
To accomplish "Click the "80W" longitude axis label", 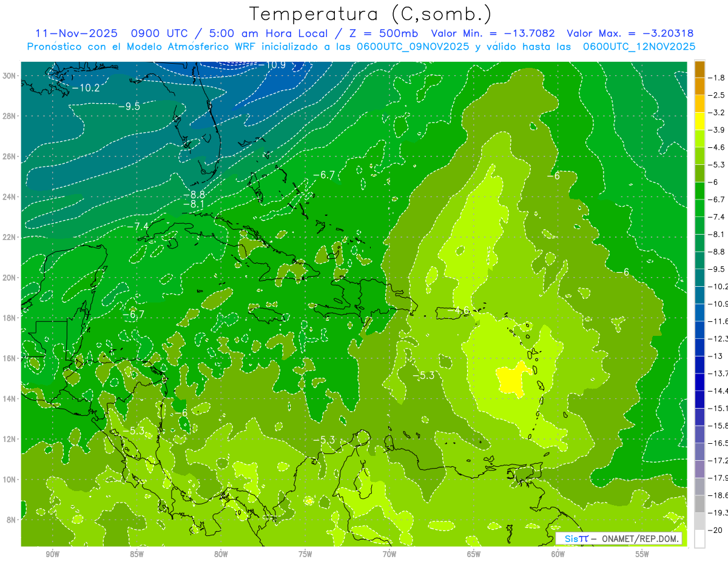I will coord(221,554).
